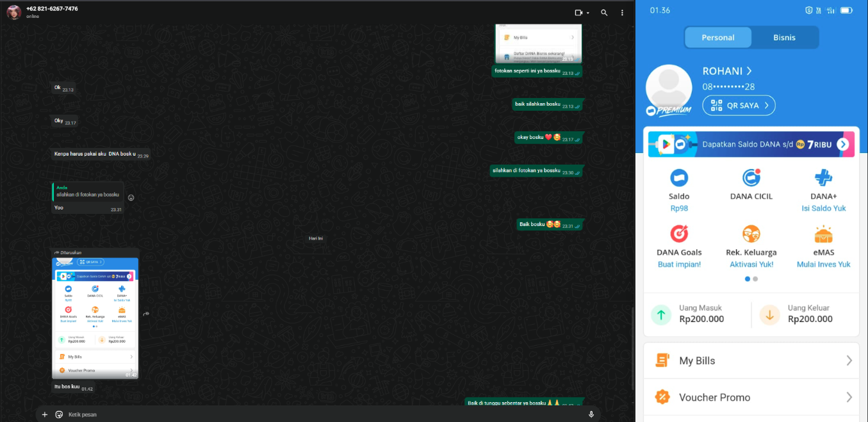The image size is (868, 422).
Task: Click the Uang Masuk green arrow icon
Action: pyautogui.click(x=661, y=314)
